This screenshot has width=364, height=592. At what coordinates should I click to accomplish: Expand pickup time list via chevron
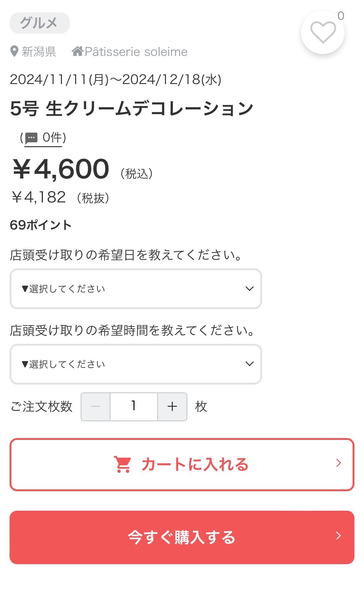(249, 364)
